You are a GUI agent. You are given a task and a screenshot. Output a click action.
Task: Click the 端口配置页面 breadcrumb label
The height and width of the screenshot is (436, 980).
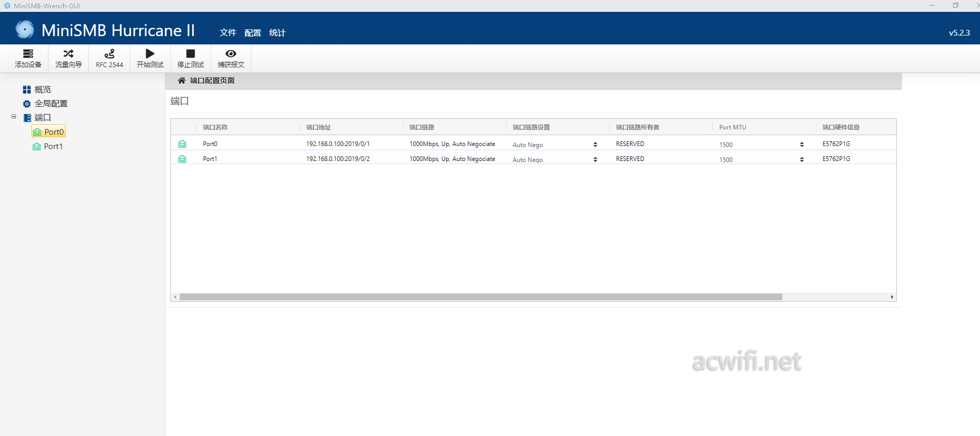212,80
